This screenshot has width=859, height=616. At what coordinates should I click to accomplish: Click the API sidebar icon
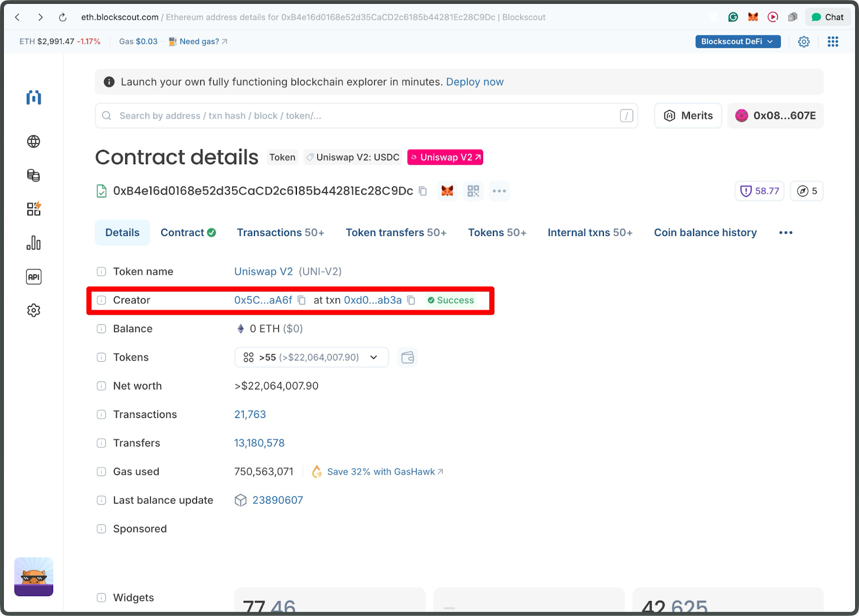[x=33, y=276]
